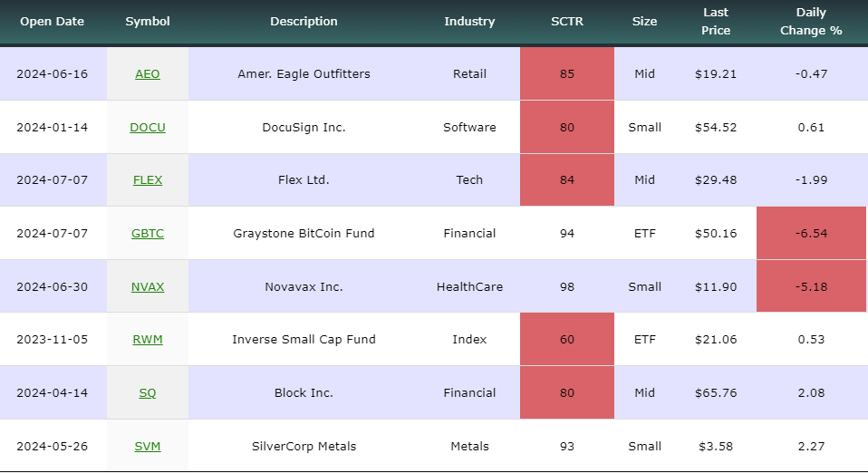The width and height of the screenshot is (868, 473).
Task: Select the date 2024-04-14 cell
Action: tap(52, 392)
